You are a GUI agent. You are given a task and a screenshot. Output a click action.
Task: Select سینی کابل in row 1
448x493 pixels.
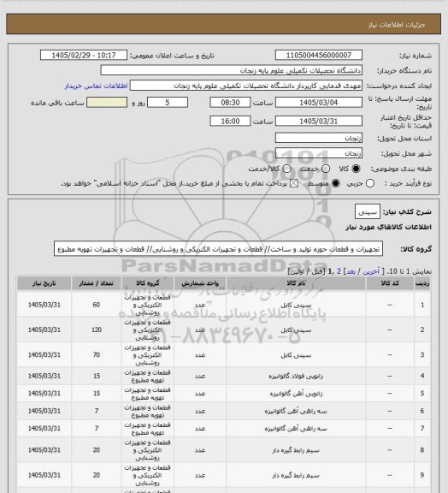[296, 305]
